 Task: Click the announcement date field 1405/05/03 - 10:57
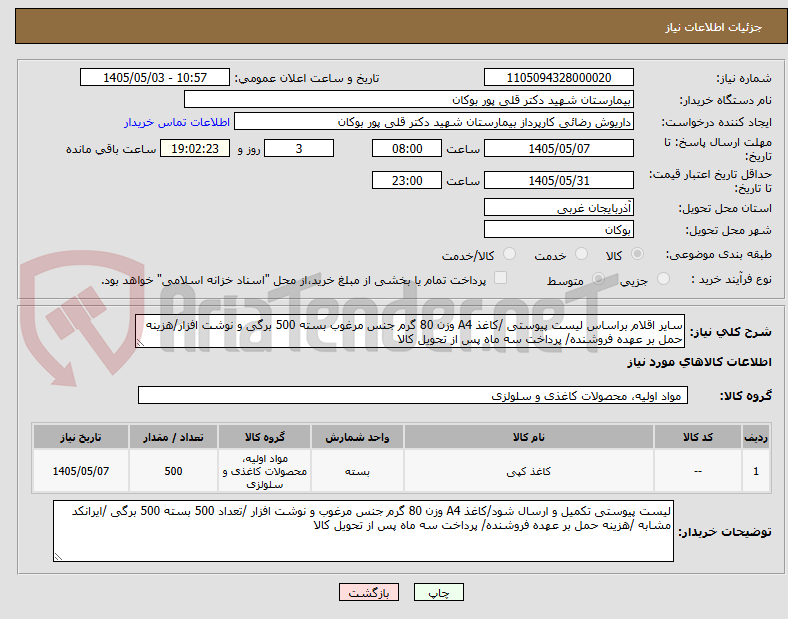tap(155, 77)
